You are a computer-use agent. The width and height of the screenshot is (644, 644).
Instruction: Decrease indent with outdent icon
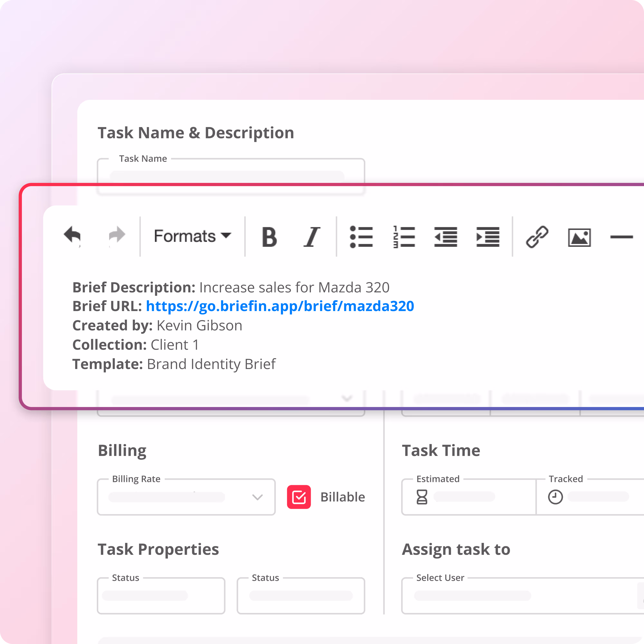[x=446, y=237]
